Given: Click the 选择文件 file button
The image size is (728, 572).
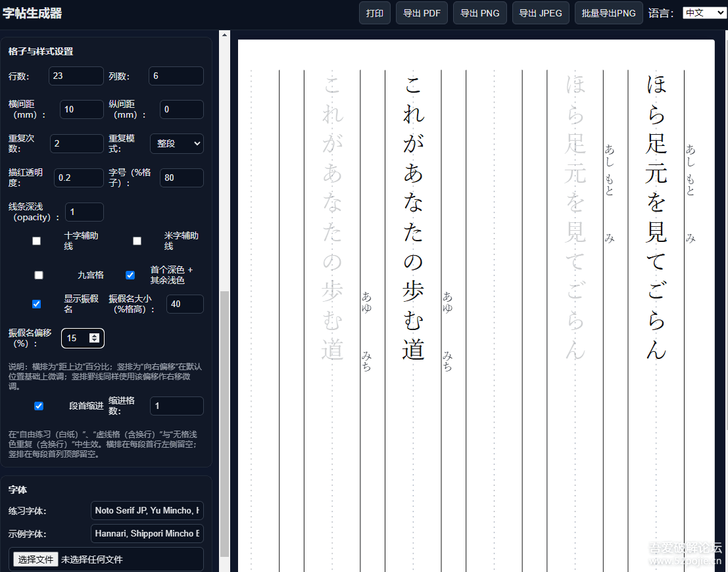Looking at the screenshot, I should pos(36,560).
